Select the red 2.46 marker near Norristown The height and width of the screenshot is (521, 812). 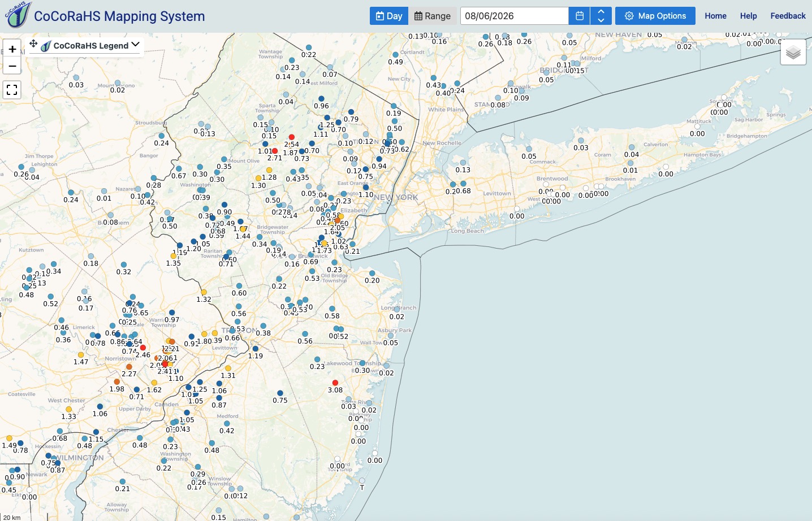coord(143,348)
